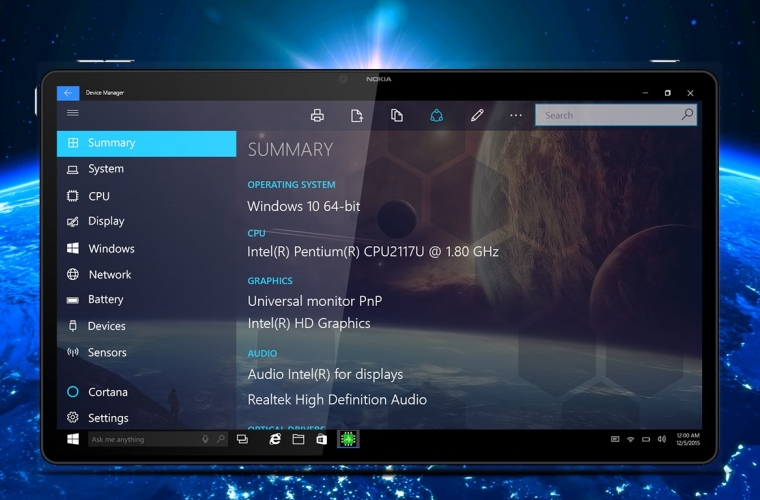The image size is (760, 500).
Task: Click the battery icon in system tray
Action: pyautogui.click(x=646, y=439)
